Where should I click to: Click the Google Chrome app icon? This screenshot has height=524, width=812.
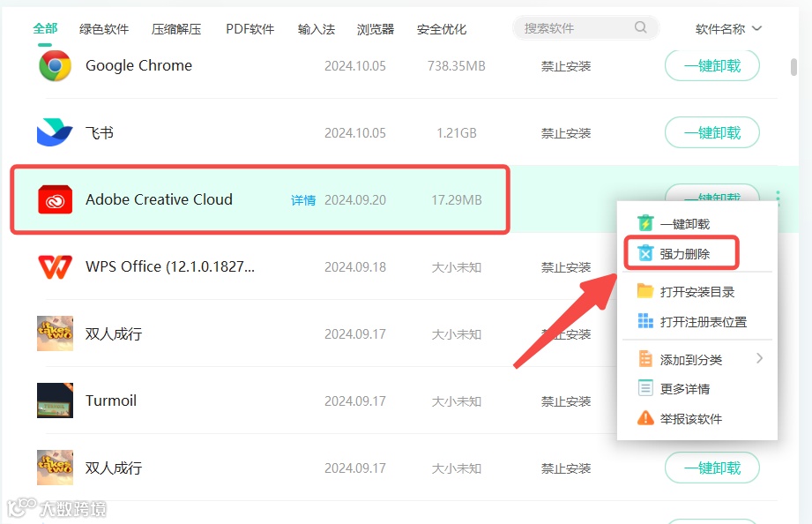click(x=55, y=66)
